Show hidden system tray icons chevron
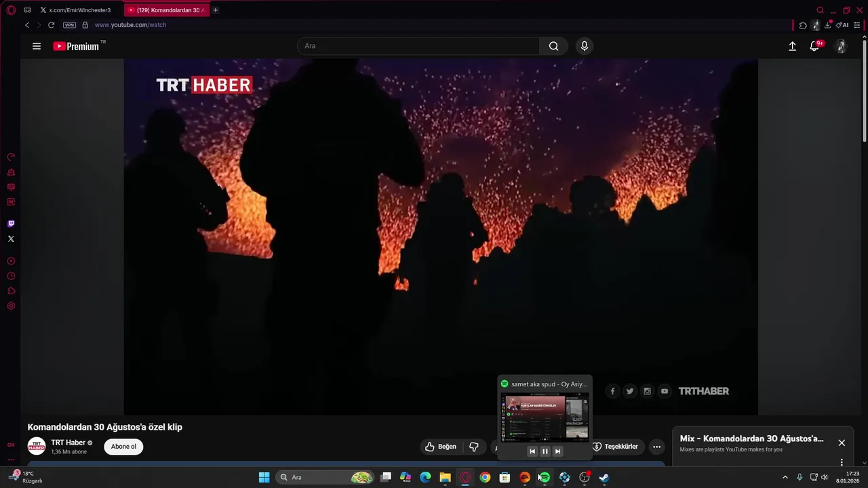The width and height of the screenshot is (868, 488). (x=785, y=477)
